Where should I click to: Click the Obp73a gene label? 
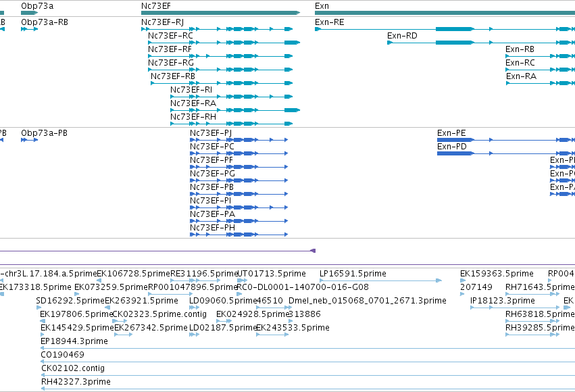[x=37, y=6]
